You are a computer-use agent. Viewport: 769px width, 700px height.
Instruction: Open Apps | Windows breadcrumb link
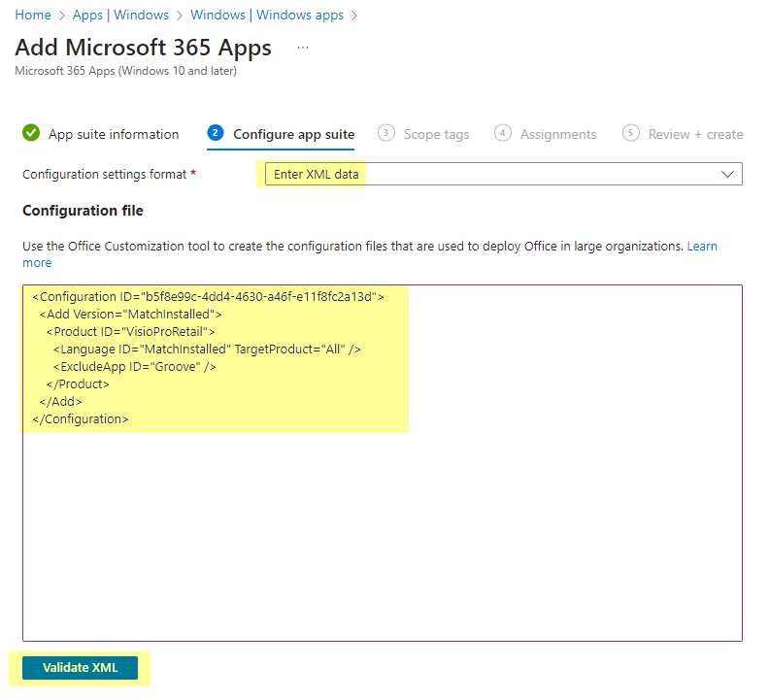(120, 16)
